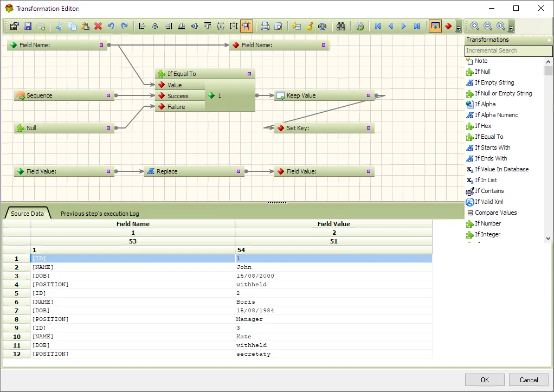Click the cell containing 'John'
The image size is (554, 392).
pos(333,267)
